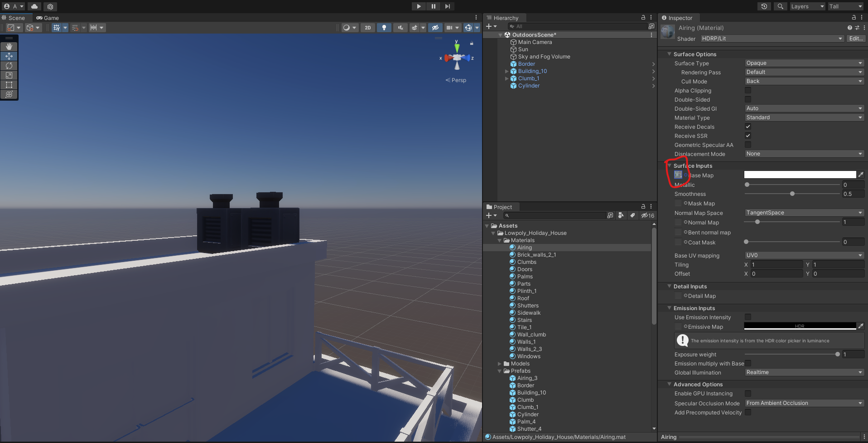Collapse Materials folder in Project

(x=500, y=240)
